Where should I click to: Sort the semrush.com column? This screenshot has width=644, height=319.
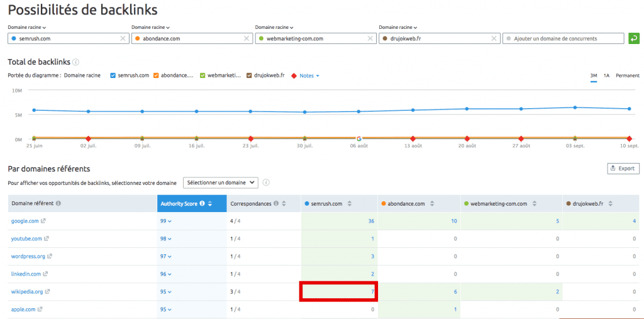pyautogui.click(x=350, y=203)
